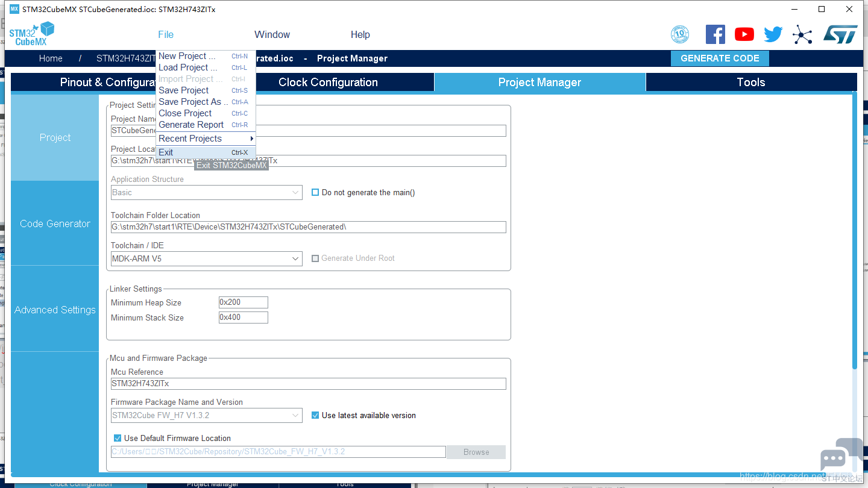Edit the Minimum Heap Size field
This screenshot has height=488, width=868.
point(244,302)
